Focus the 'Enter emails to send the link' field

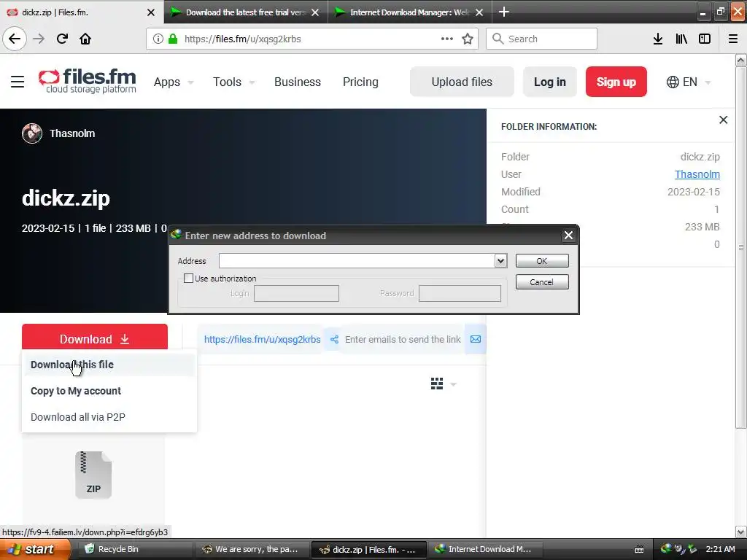click(403, 340)
